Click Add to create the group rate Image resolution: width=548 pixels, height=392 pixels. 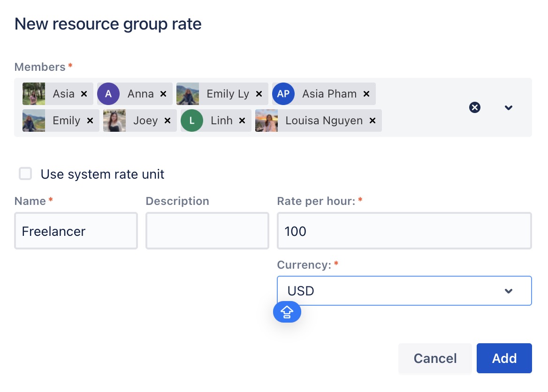pos(504,358)
